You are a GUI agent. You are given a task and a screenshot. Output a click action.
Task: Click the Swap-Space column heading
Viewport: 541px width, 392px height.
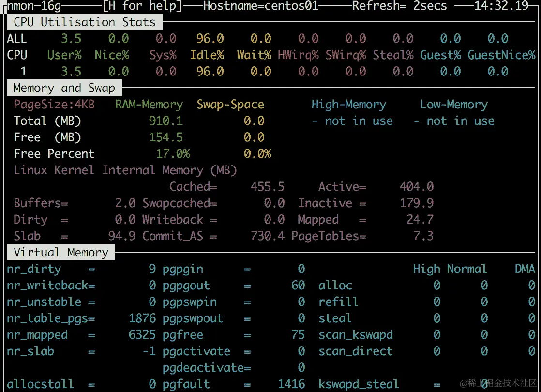(x=230, y=104)
